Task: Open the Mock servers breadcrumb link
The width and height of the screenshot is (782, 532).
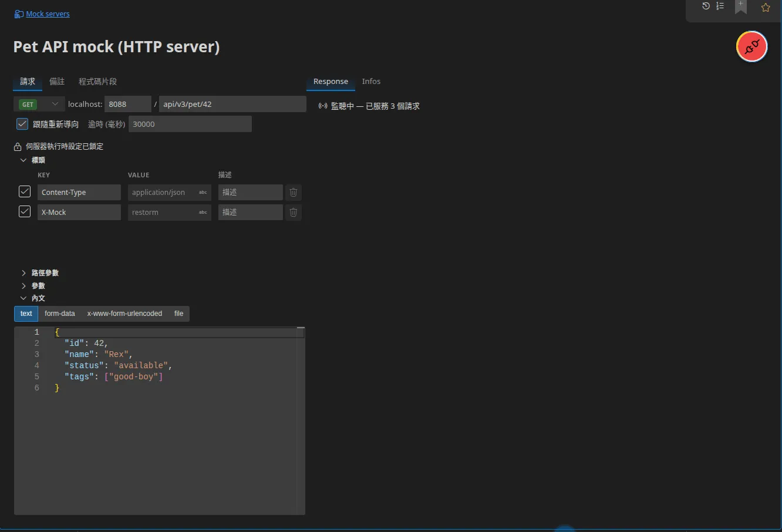Action: tap(48, 14)
